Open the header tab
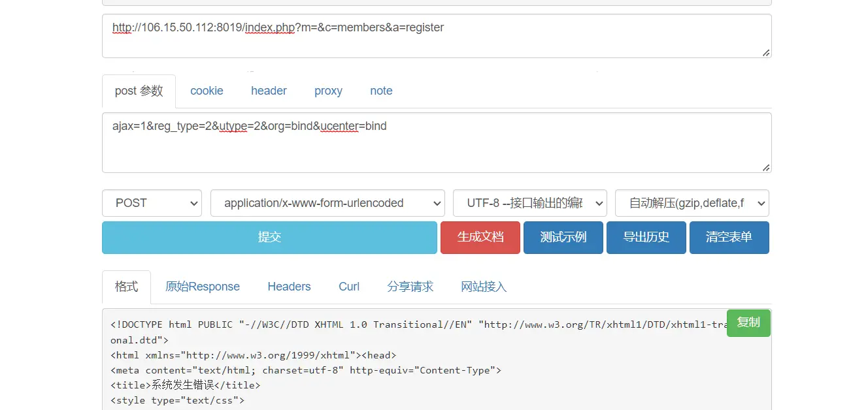 tap(269, 91)
